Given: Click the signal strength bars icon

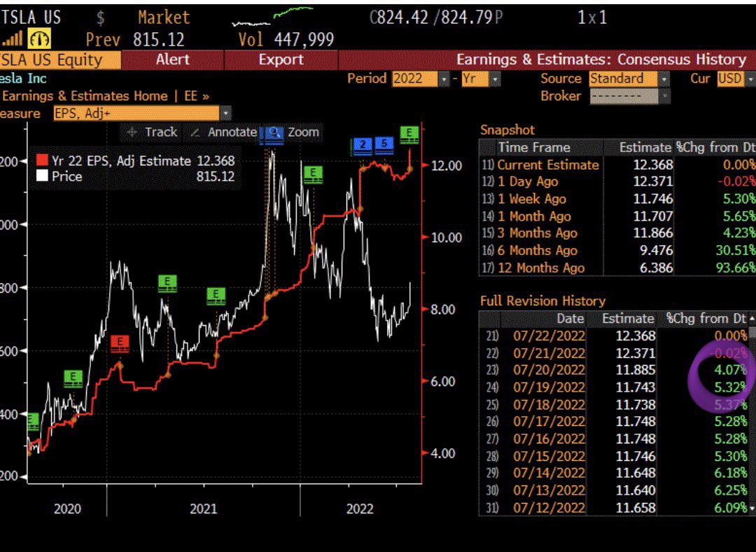Looking at the screenshot, I should tap(12, 39).
